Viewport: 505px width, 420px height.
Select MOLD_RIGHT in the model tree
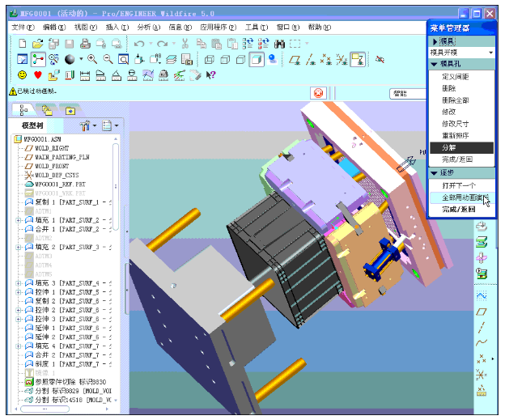(52, 148)
